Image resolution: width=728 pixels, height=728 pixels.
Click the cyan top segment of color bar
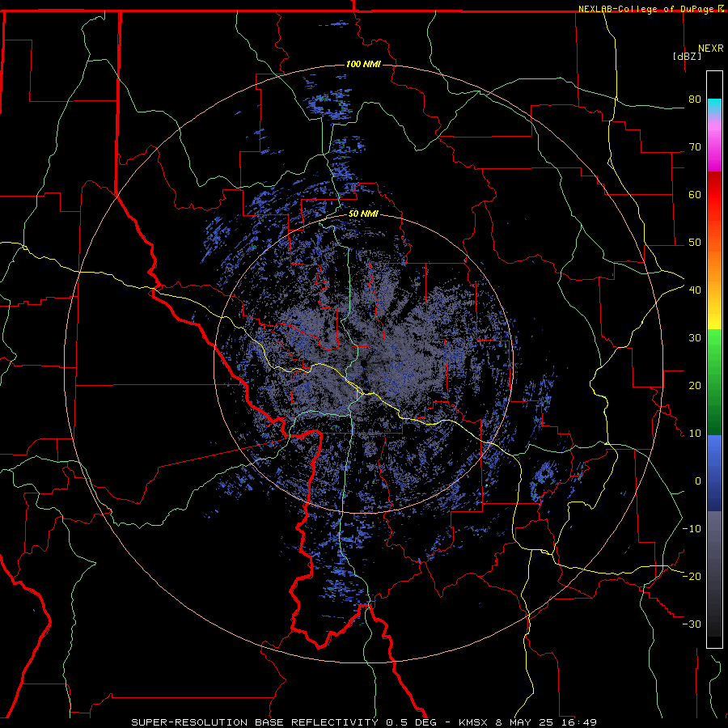coord(714,108)
